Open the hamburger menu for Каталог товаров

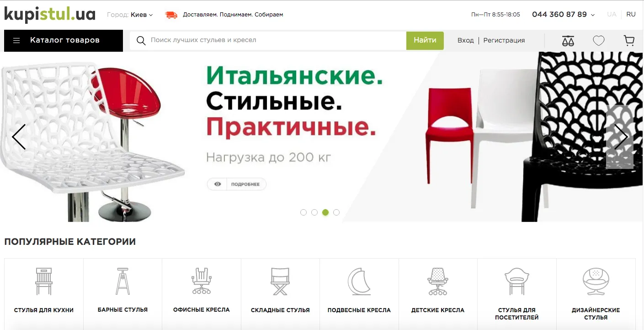click(16, 40)
